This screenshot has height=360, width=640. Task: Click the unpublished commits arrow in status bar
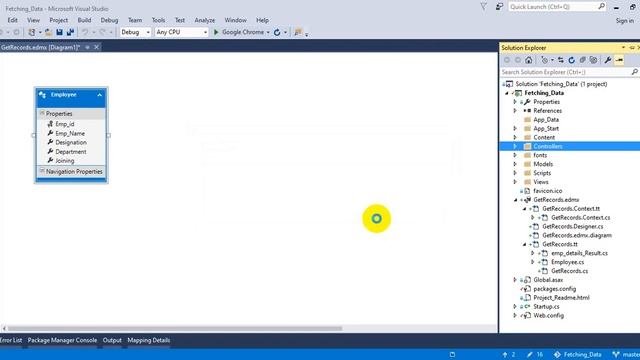(505, 355)
